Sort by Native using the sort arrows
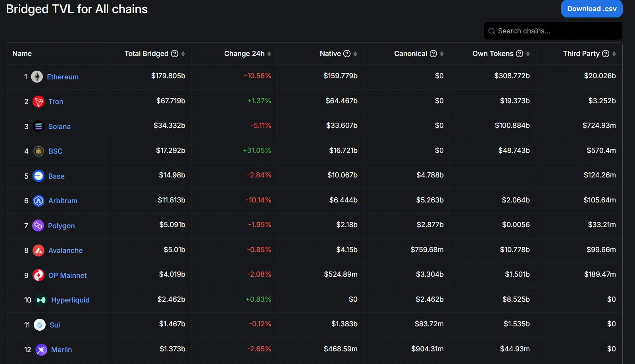The image size is (635, 364). pyautogui.click(x=355, y=54)
